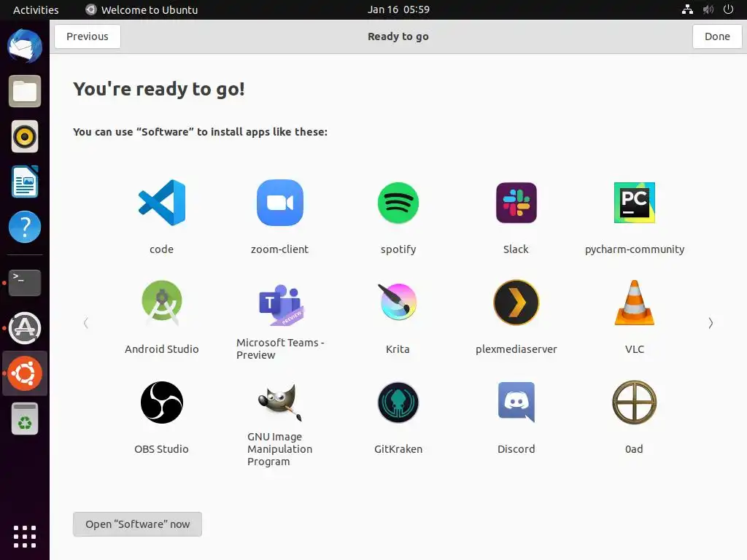The height and width of the screenshot is (560, 747).
Task: Click the "OBS Studio" label
Action: pos(161,449)
